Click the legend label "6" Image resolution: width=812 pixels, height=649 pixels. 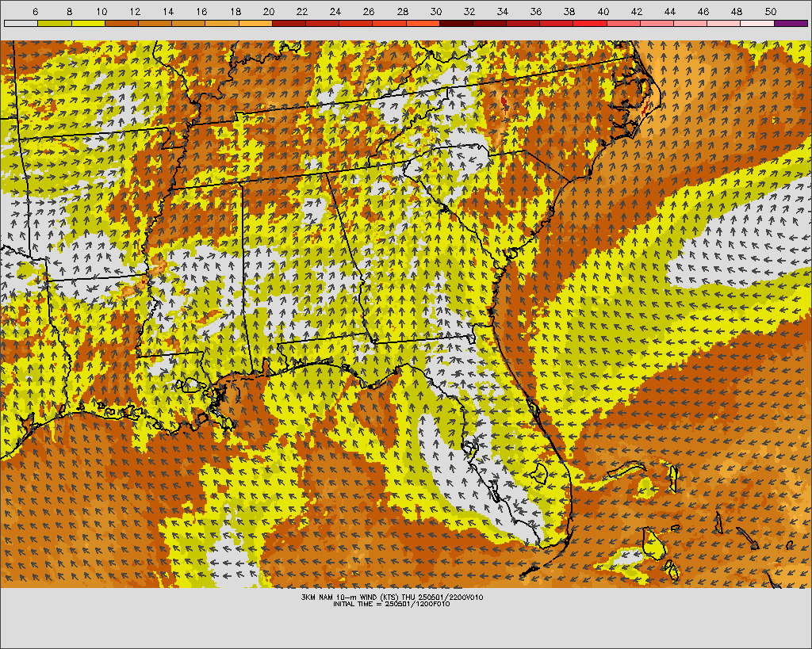point(35,11)
